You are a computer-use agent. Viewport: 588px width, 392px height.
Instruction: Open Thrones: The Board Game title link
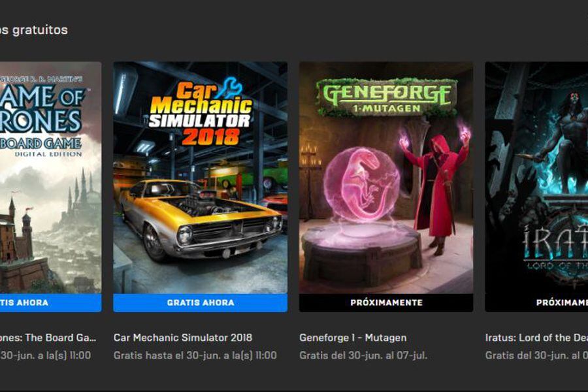point(48,338)
